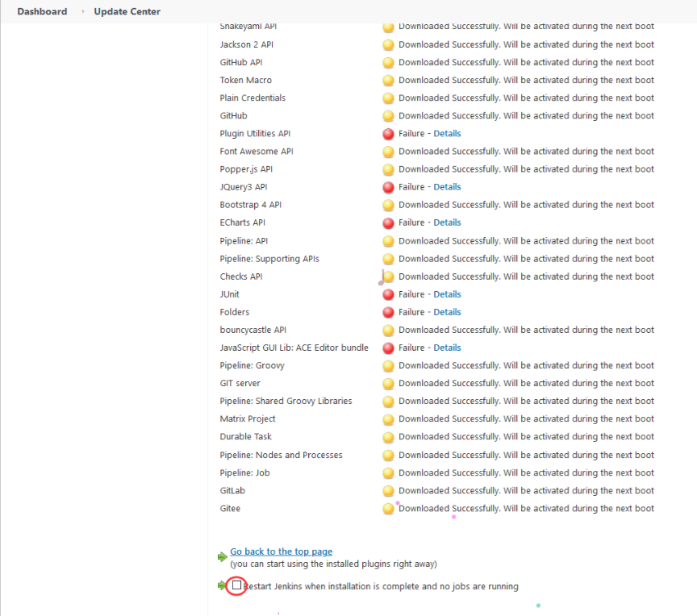The width and height of the screenshot is (697, 616).
Task: Open Details for JUnit failure
Action: tap(447, 294)
